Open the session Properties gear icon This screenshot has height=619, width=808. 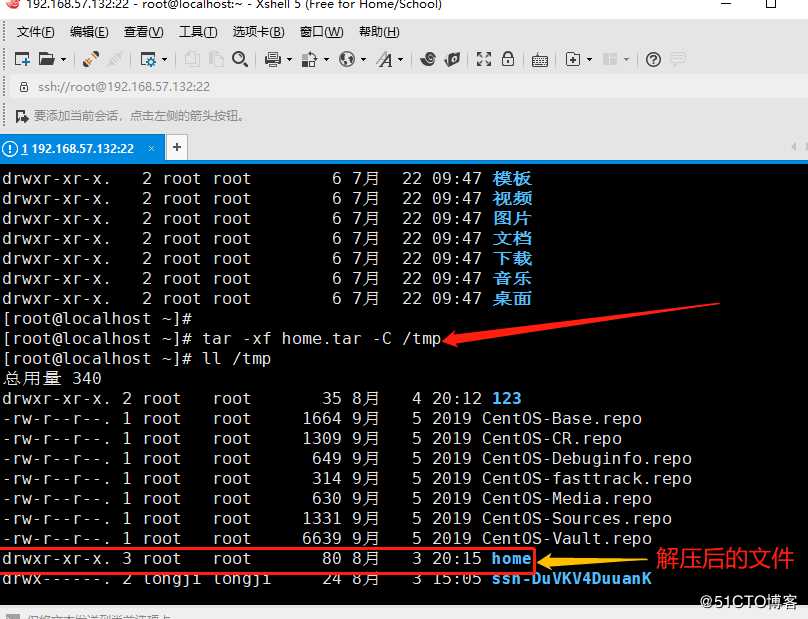pyautogui.click(x=148, y=59)
